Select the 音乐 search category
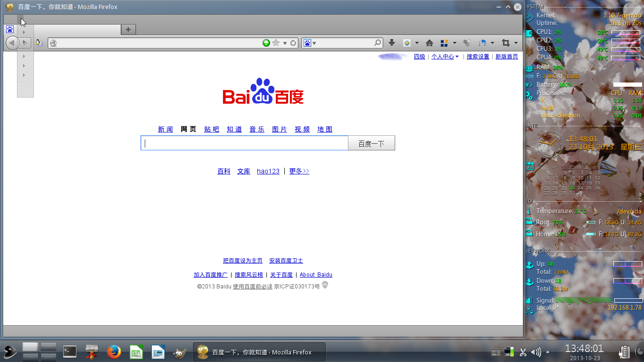 point(257,129)
